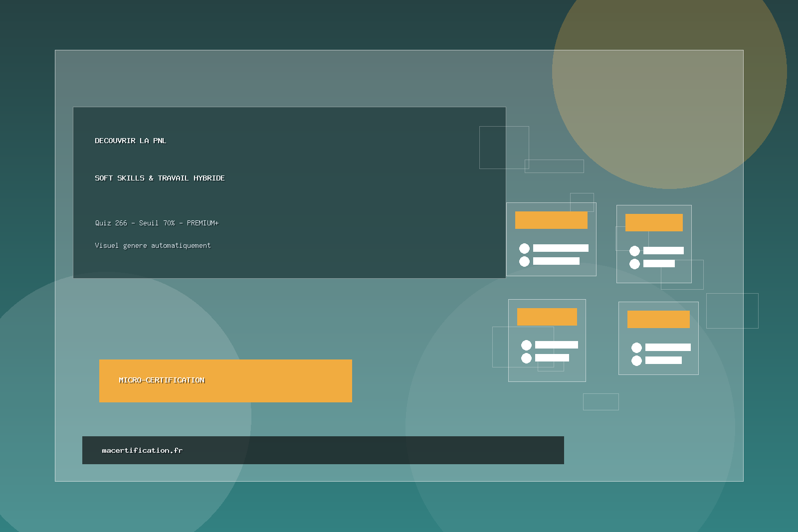Click the Visuel genere automatiquement caption
Screen dimensions: 798x532
153,245
